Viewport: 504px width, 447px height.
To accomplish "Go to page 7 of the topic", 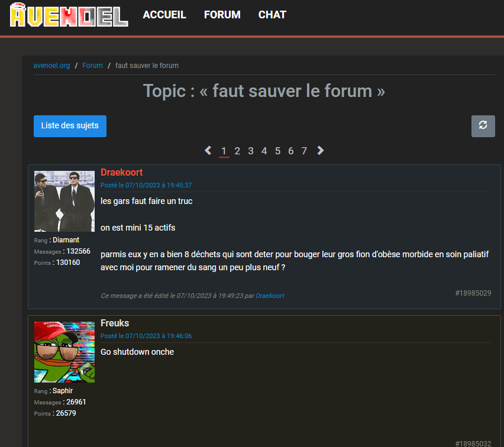I will tap(304, 151).
